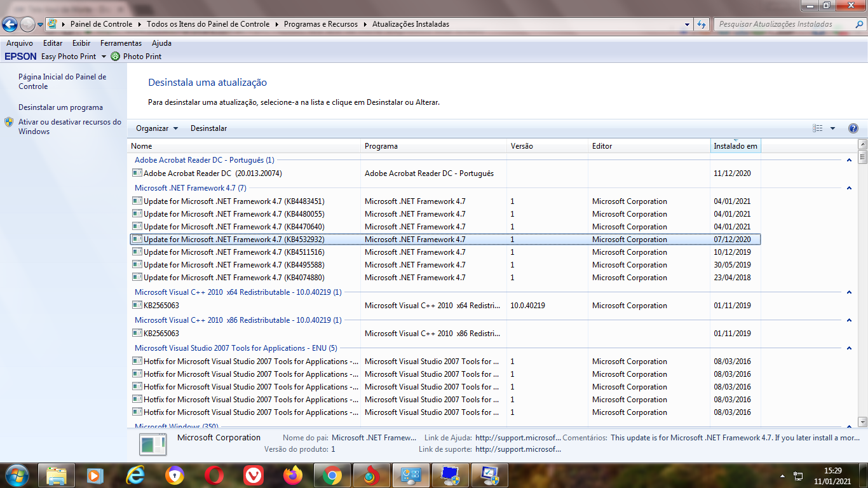Open Google Chrome from the taskbar
The image size is (868, 488).
click(332, 475)
